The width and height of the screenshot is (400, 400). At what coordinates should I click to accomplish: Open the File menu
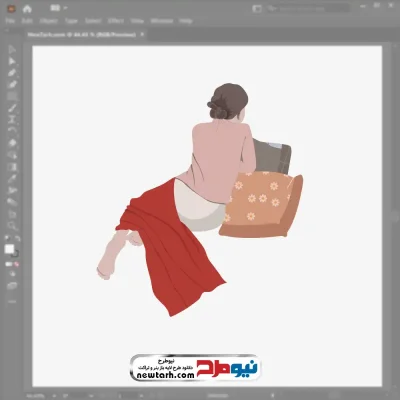[x=10, y=21]
